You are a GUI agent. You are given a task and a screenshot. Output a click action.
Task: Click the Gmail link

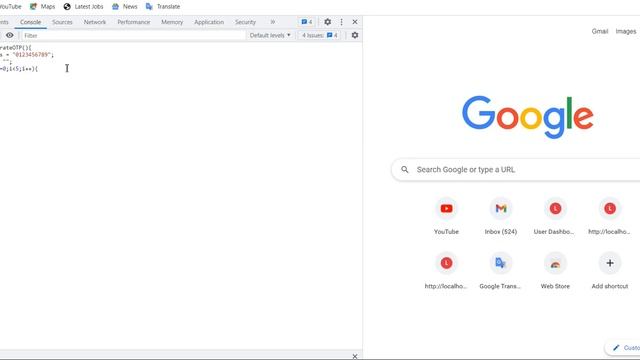click(x=600, y=31)
